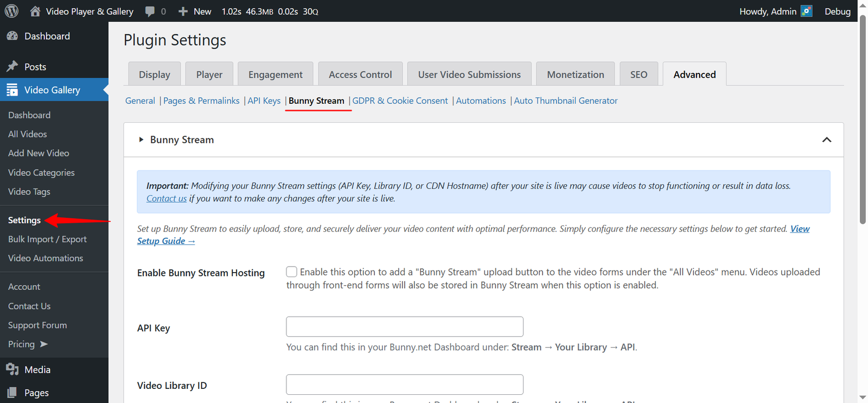Open the Contact Us submenu item

click(x=29, y=306)
